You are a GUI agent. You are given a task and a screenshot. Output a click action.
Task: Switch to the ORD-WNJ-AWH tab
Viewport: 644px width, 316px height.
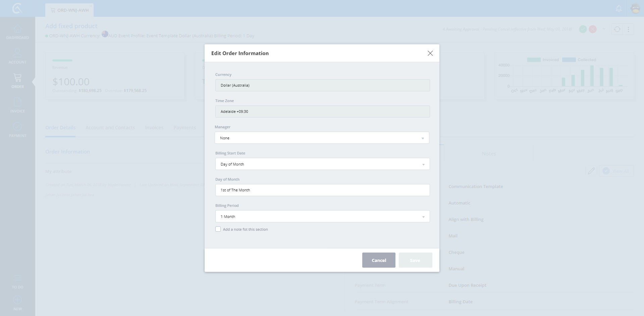[70, 10]
